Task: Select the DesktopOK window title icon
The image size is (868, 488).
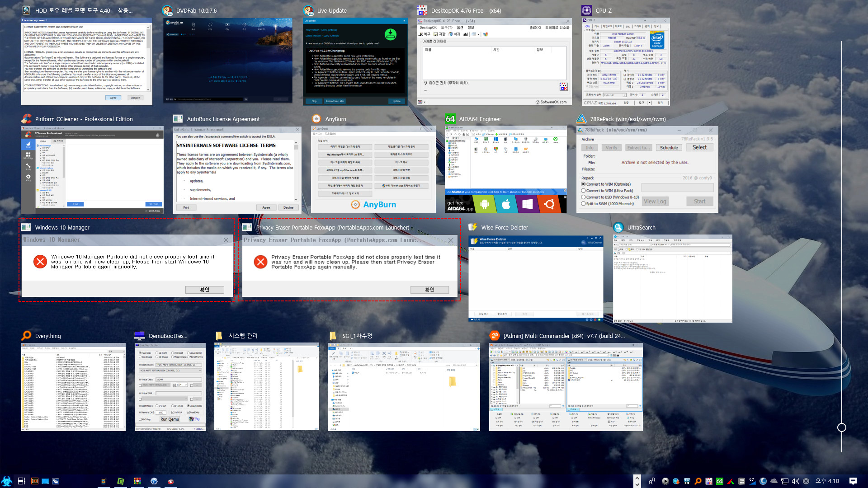Action: point(422,10)
